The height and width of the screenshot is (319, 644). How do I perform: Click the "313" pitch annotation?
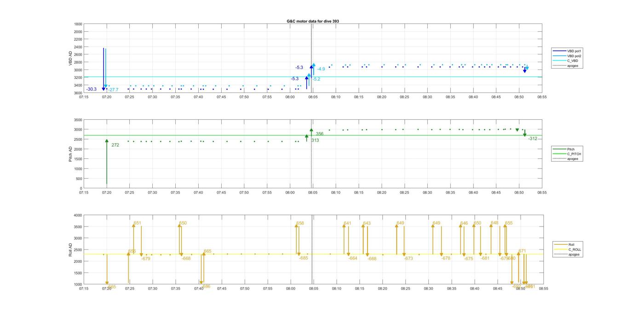tap(315, 140)
